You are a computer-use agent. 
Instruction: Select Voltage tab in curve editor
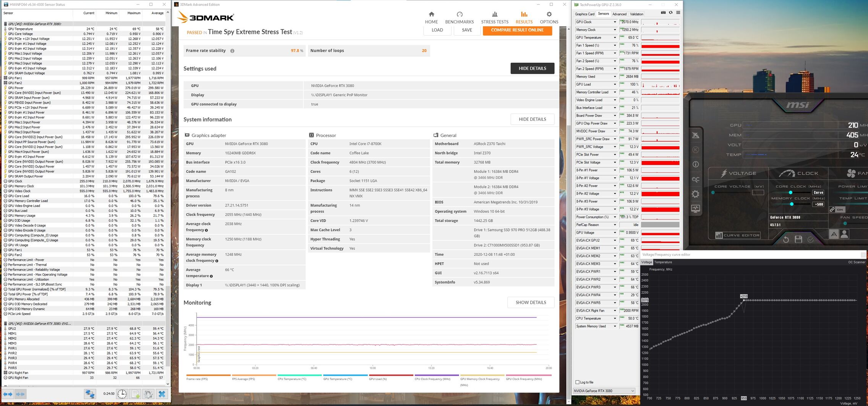[x=646, y=262]
